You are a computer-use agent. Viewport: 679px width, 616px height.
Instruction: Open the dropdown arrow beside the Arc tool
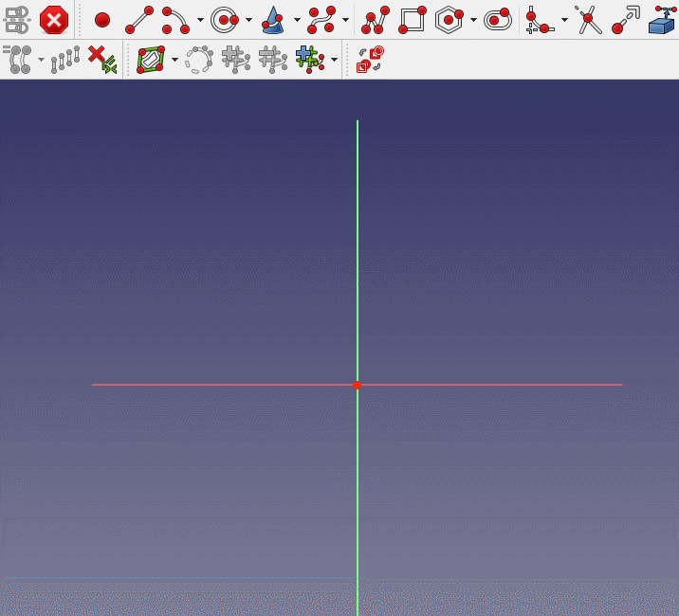200,20
